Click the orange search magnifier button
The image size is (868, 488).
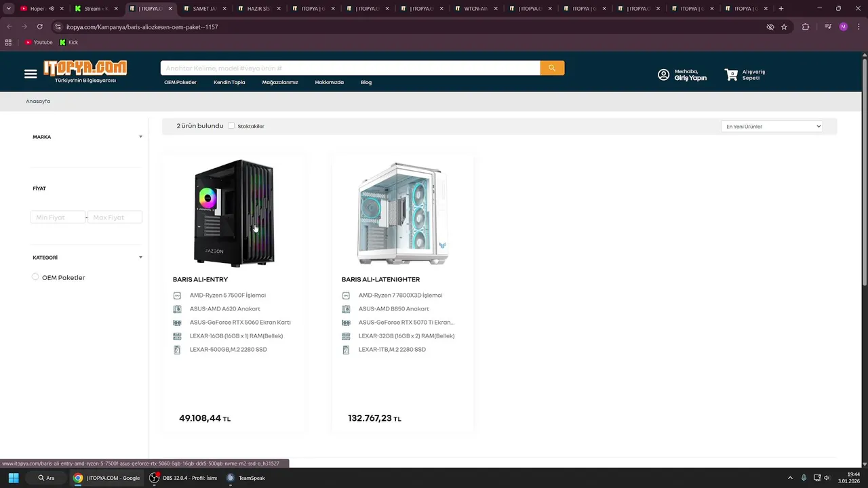(x=552, y=68)
